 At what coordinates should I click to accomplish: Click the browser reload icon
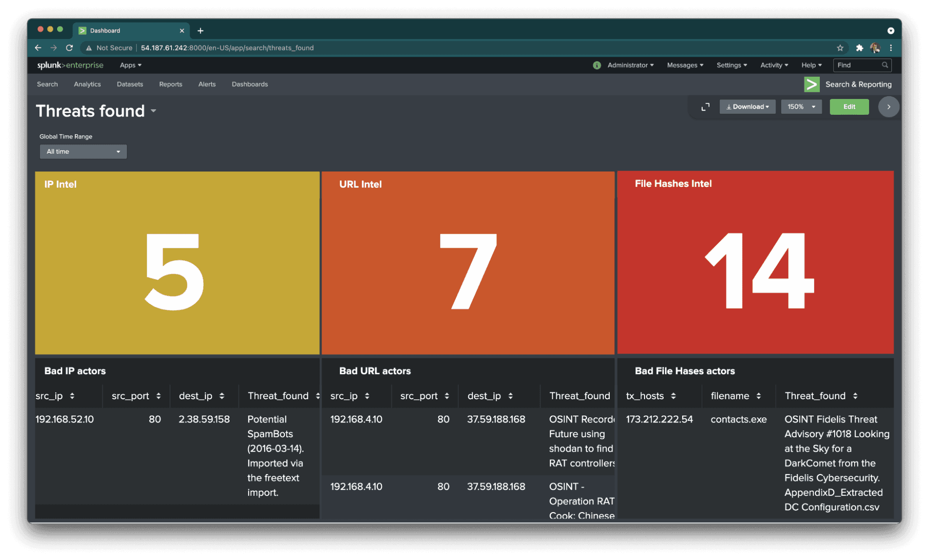[x=69, y=48]
